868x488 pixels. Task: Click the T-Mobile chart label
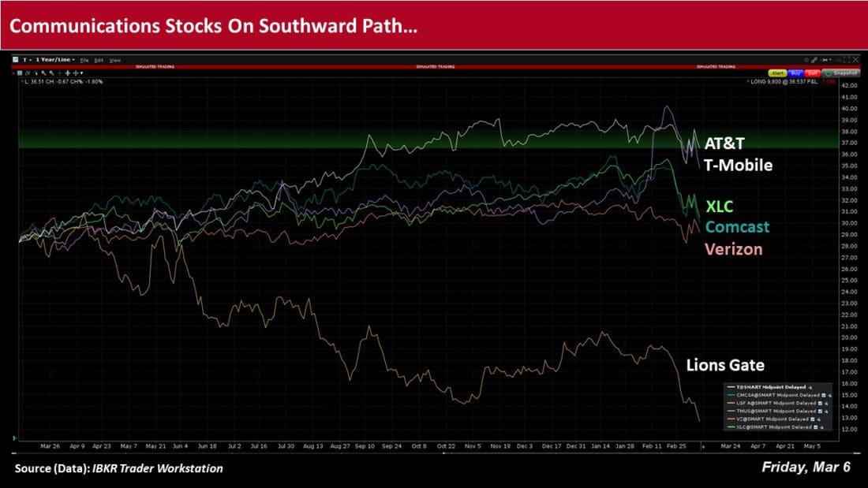click(x=738, y=165)
